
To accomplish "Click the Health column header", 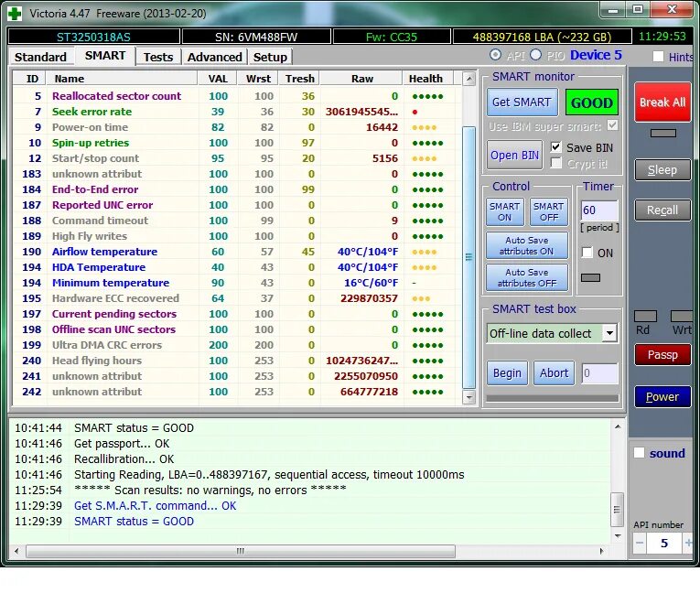I will [x=427, y=79].
